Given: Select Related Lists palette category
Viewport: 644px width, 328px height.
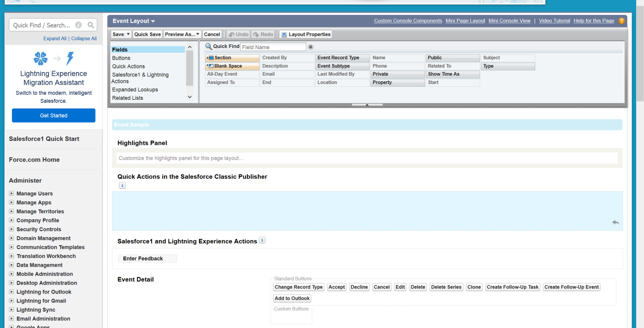Looking at the screenshot, I should tap(127, 98).
